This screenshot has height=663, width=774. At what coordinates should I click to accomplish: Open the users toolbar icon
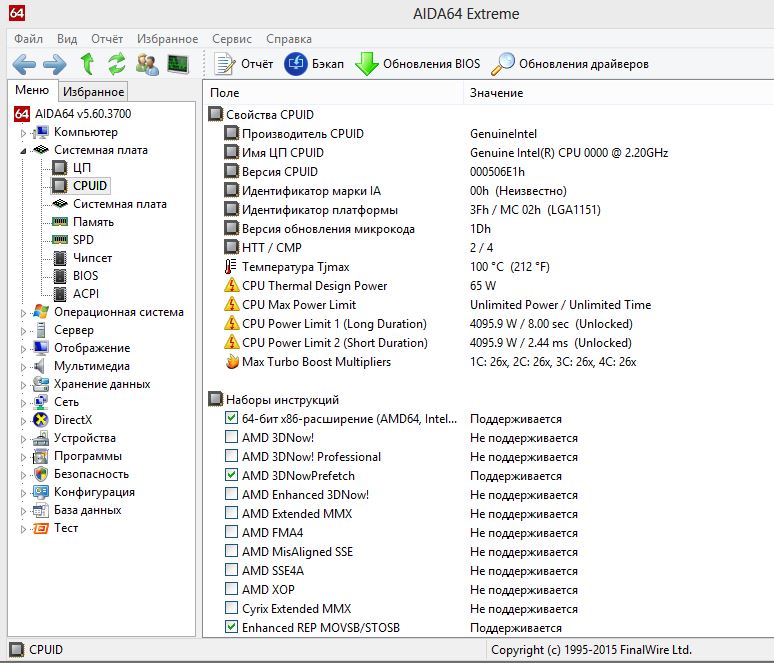pyautogui.click(x=147, y=64)
